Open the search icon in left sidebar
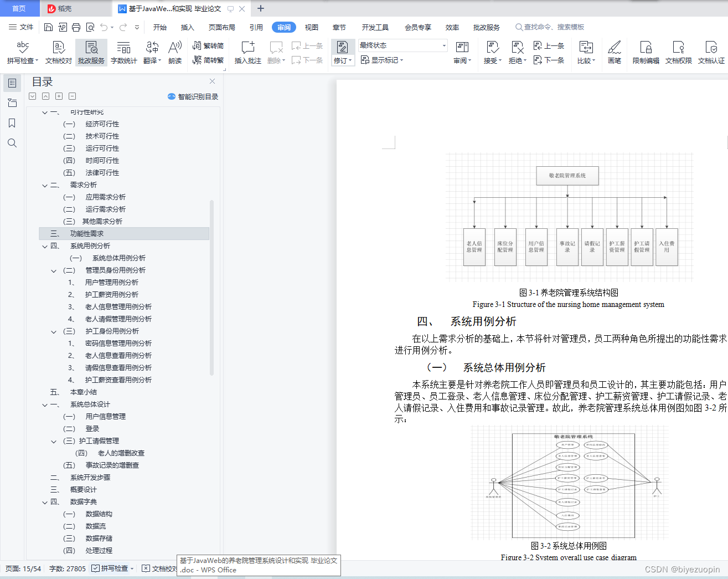Viewport: 728px width, 579px height. tap(12, 143)
